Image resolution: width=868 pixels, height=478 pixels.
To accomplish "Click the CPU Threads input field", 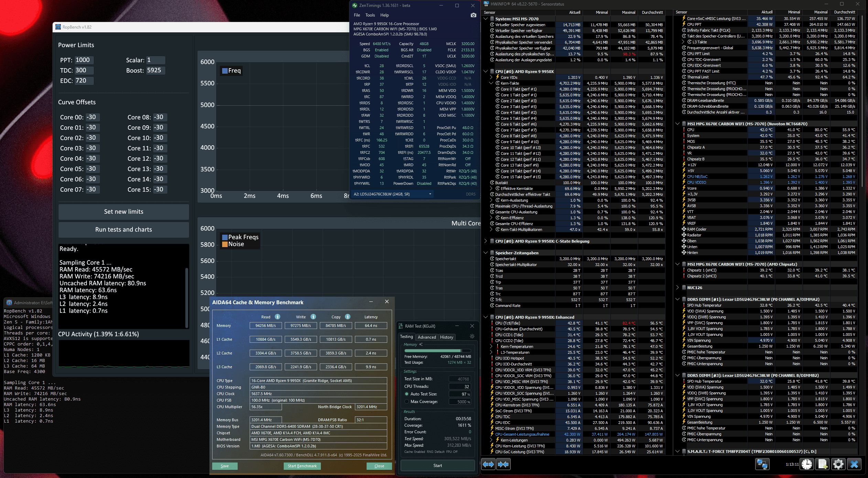I will (459, 386).
